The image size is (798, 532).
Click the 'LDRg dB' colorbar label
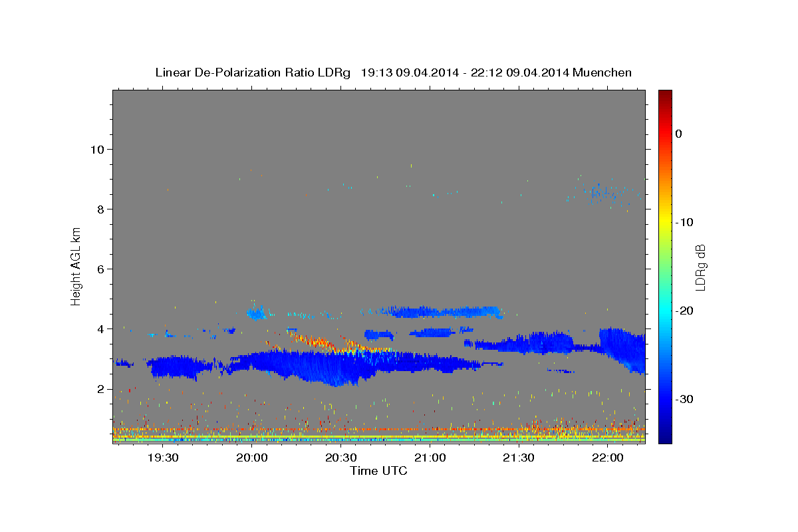tap(700, 267)
